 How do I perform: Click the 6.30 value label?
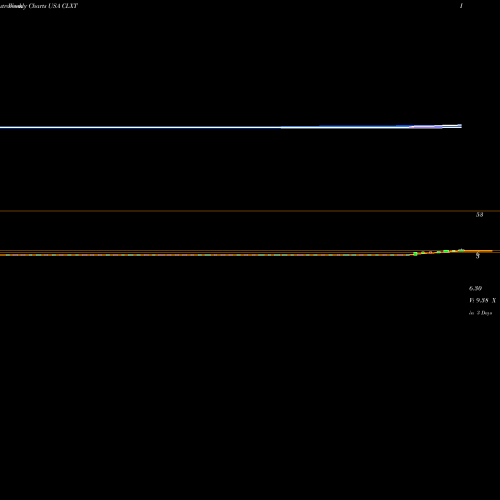pyautogui.click(x=475, y=288)
